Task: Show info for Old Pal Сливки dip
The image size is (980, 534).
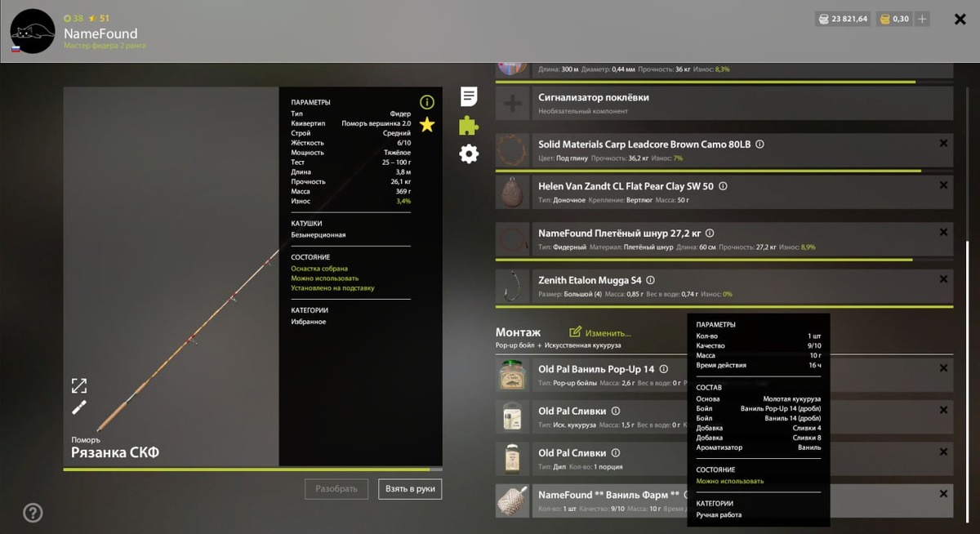Action: 616,453
